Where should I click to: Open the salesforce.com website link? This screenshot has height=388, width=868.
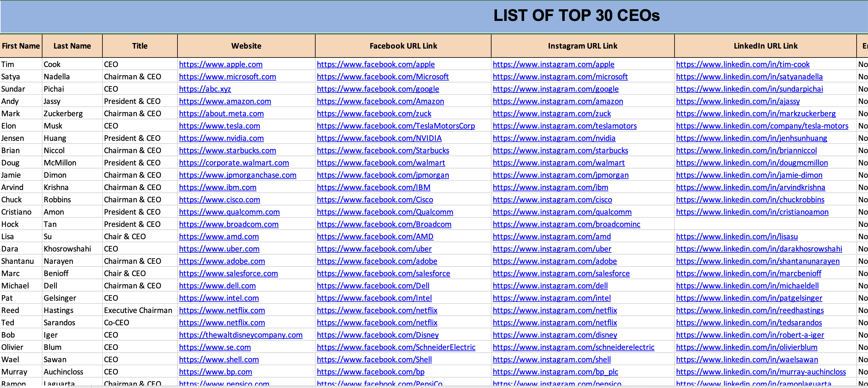point(228,274)
